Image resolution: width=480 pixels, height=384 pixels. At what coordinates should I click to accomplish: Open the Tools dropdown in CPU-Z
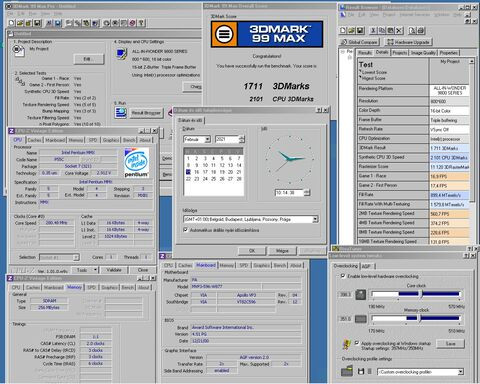[86, 270]
